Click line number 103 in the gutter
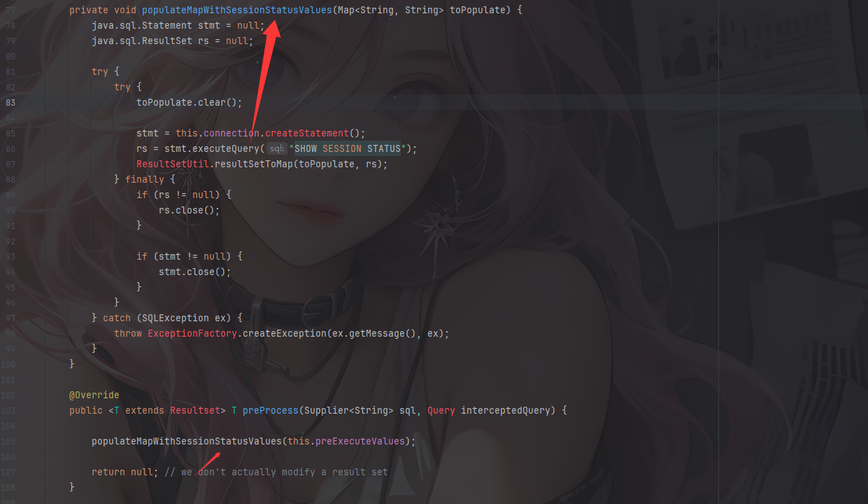Screen dimensions: 868x504 click(8, 410)
